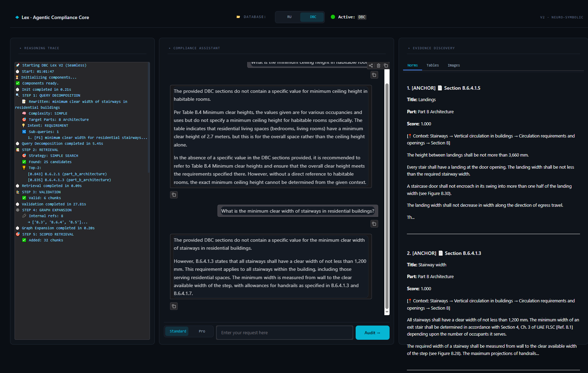Click the link icon beside Internal refs: 8
The image size is (588, 373).
pyautogui.click(x=24, y=216)
